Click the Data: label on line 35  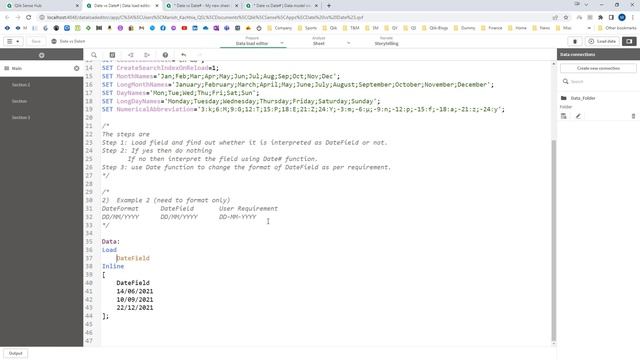coord(111,241)
